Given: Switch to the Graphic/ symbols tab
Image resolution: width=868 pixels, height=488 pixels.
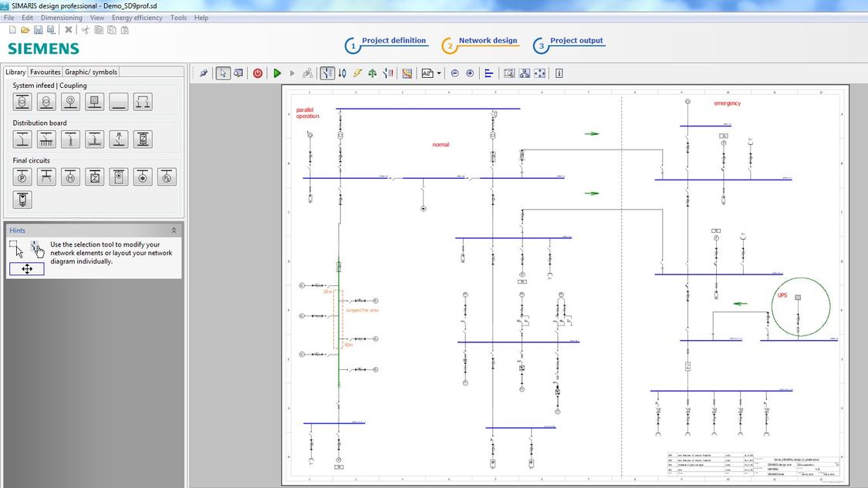Looking at the screenshot, I should tap(91, 72).
